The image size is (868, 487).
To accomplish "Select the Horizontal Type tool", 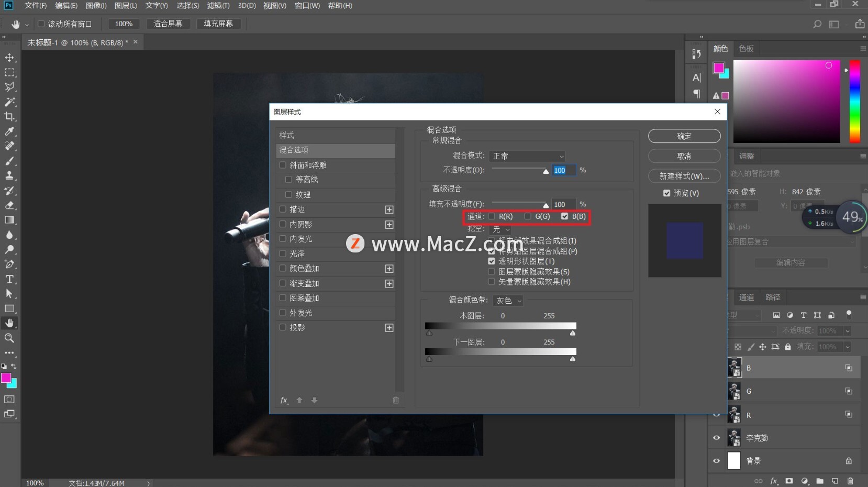I will (x=9, y=279).
